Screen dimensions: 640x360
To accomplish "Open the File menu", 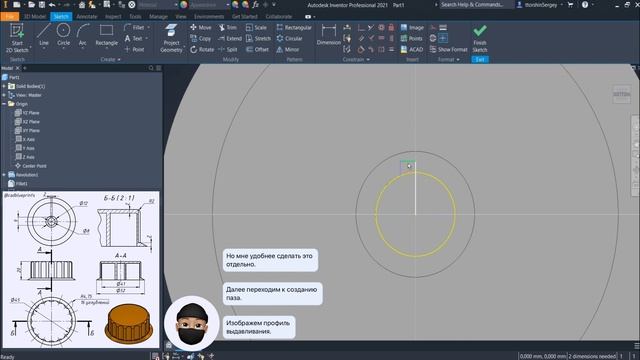I will pyautogui.click(x=9, y=17).
